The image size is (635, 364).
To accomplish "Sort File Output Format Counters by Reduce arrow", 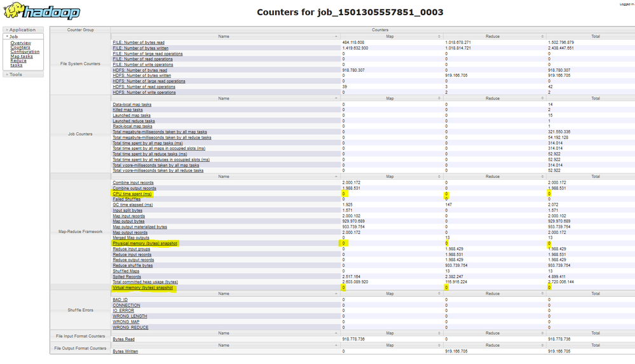I will 542,346.
